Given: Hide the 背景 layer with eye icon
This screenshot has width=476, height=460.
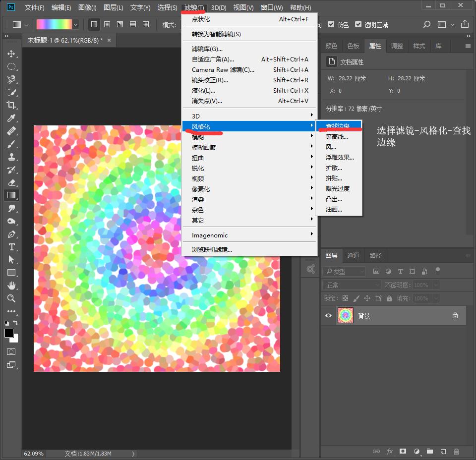Looking at the screenshot, I should coord(328,316).
